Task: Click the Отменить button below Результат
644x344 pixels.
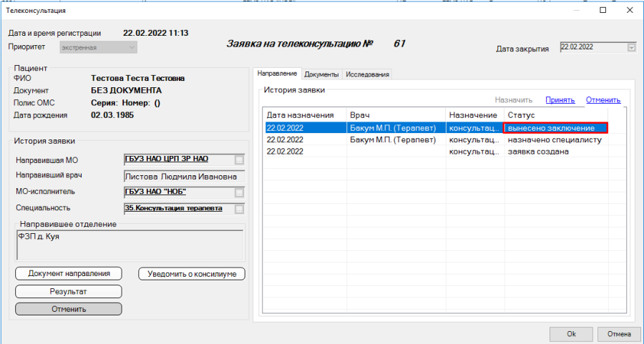Action: pos(69,309)
